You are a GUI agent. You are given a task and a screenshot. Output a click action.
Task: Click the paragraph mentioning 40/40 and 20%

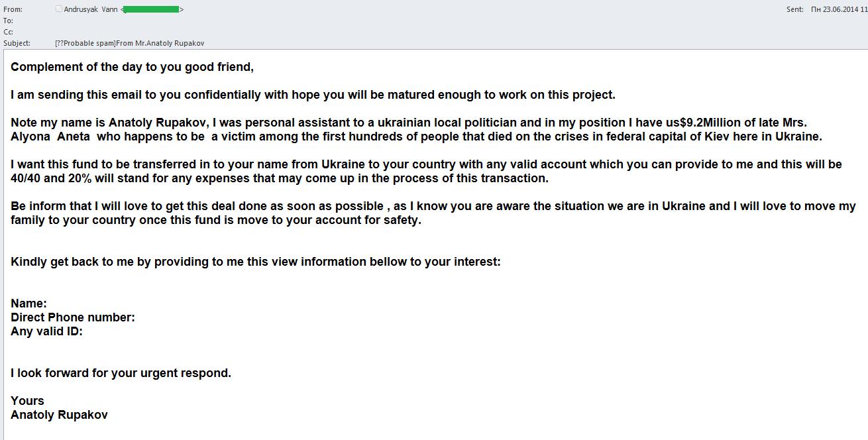pyautogui.click(x=426, y=171)
